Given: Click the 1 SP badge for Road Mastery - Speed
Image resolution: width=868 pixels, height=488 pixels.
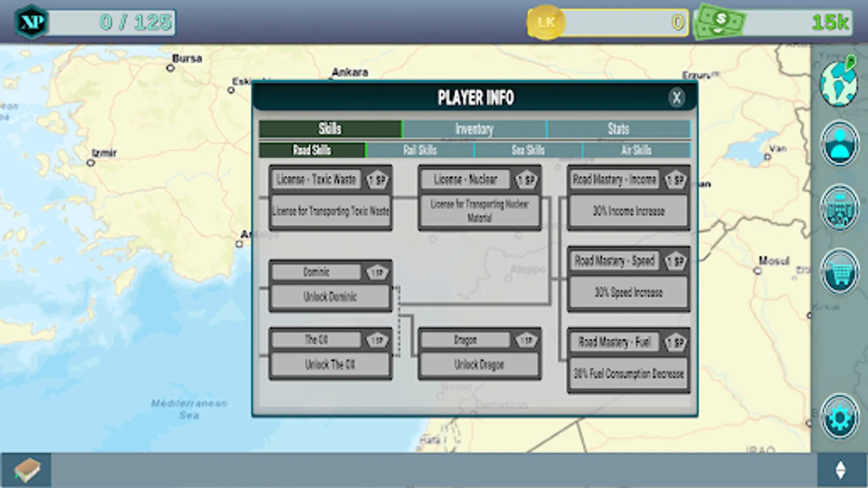Looking at the screenshot, I should coord(676,261).
